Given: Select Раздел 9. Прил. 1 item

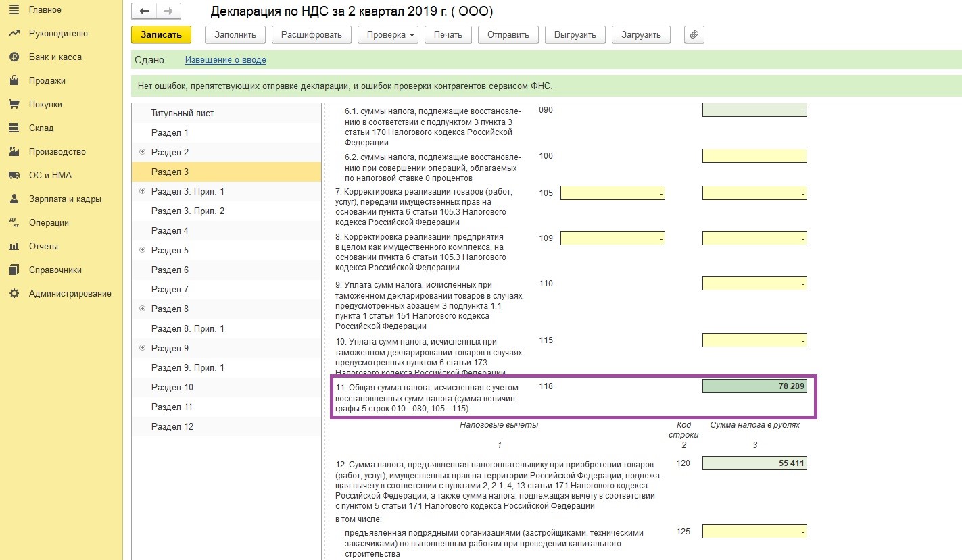Looking at the screenshot, I should [226, 367].
